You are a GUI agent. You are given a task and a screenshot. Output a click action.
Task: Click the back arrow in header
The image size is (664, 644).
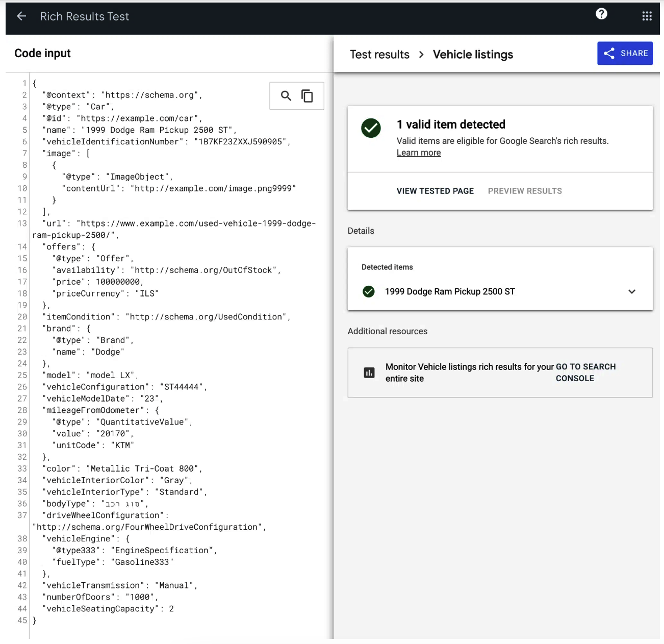click(x=21, y=16)
